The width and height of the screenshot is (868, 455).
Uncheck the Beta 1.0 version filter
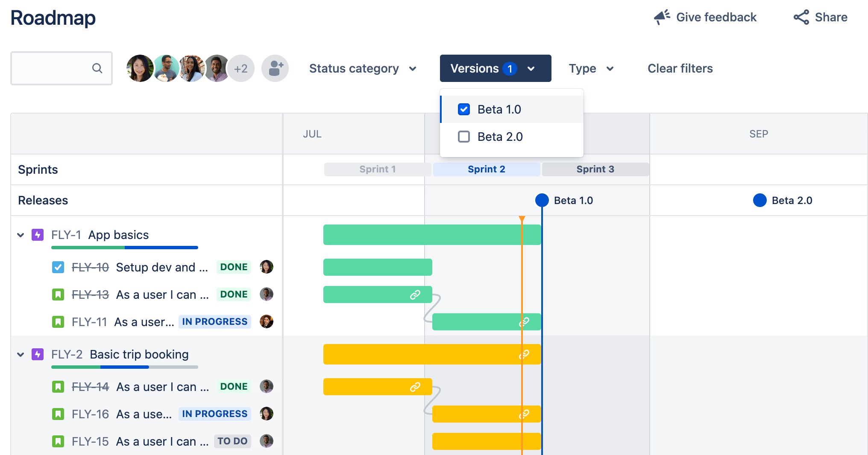(x=464, y=109)
